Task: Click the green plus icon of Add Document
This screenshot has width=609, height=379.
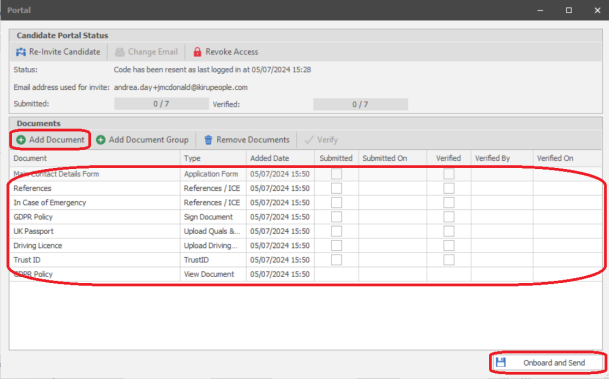Action: point(21,140)
